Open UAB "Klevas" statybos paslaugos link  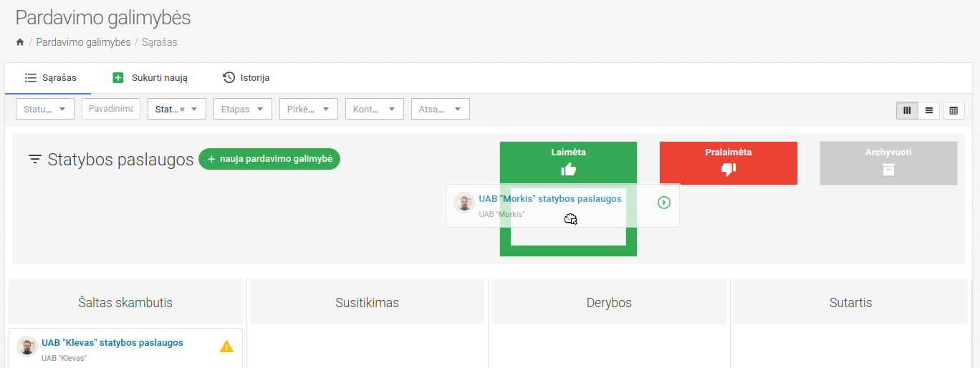pyautogui.click(x=112, y=343)
